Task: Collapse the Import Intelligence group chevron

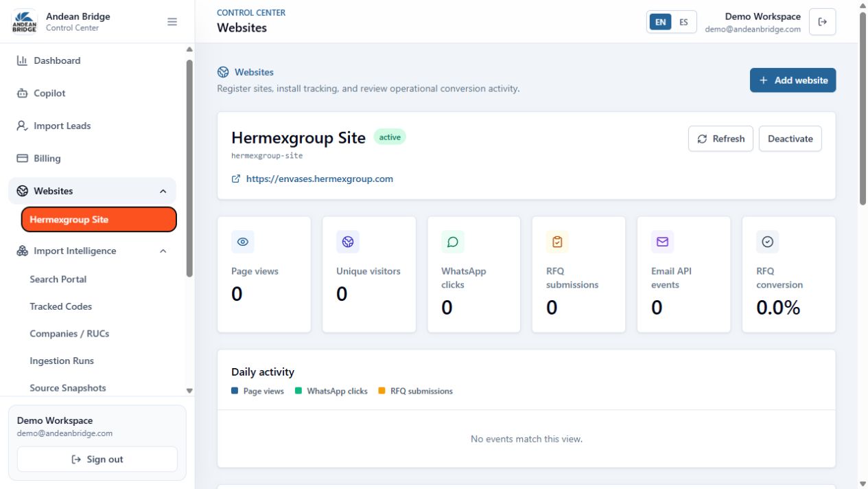Action: point(163,251)
